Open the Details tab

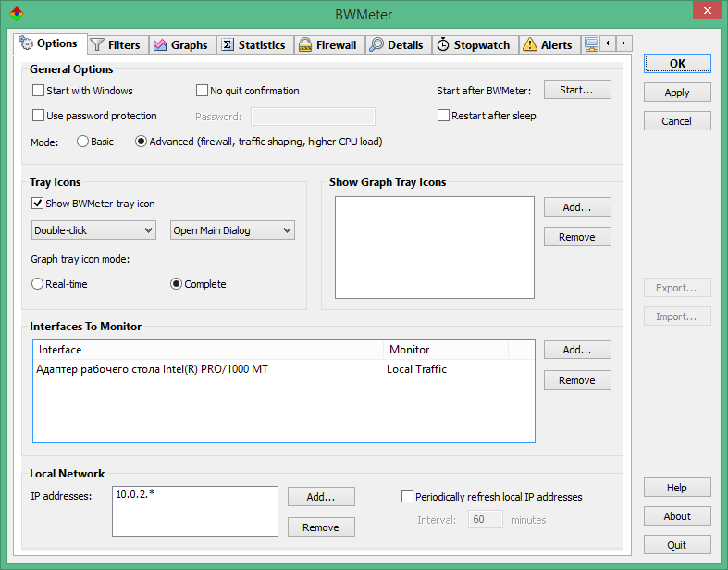pyautogui.click(x=399, y=45)
